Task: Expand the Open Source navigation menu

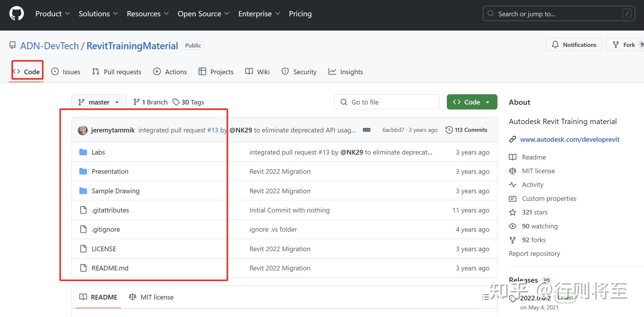Action: pos(203,14)
